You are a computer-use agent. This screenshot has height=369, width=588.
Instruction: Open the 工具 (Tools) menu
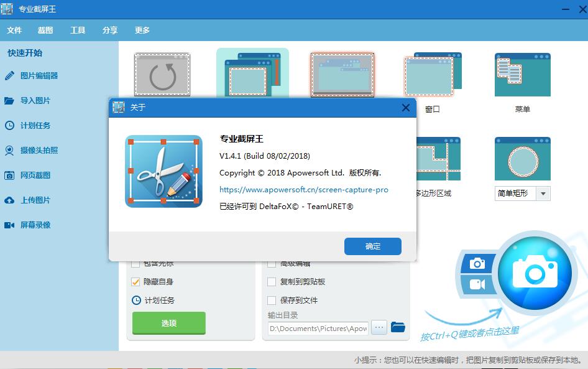[x=78, y=30]
